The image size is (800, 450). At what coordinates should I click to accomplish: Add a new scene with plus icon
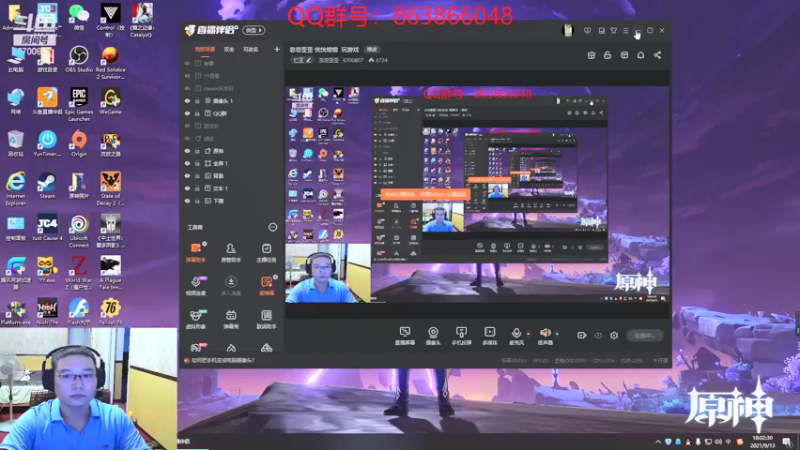[x=277, y=49]
